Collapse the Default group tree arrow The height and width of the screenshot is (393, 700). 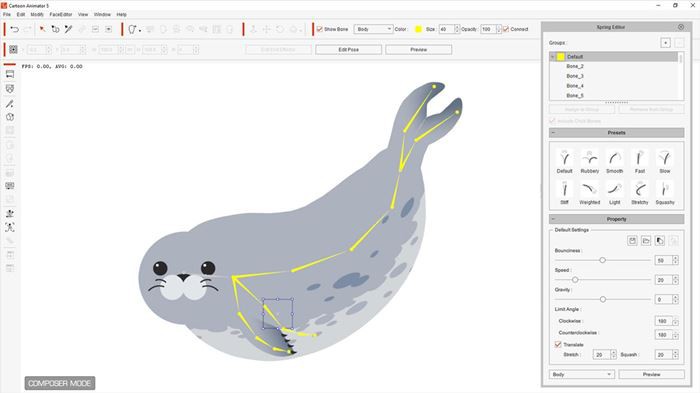tap(553, 57)
